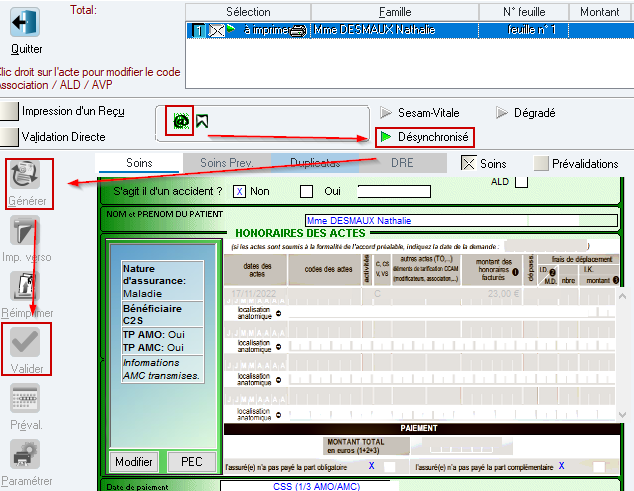Click the green @ teletransmission icon
Viewport: 634px width, 491px height.
point(181,121)
